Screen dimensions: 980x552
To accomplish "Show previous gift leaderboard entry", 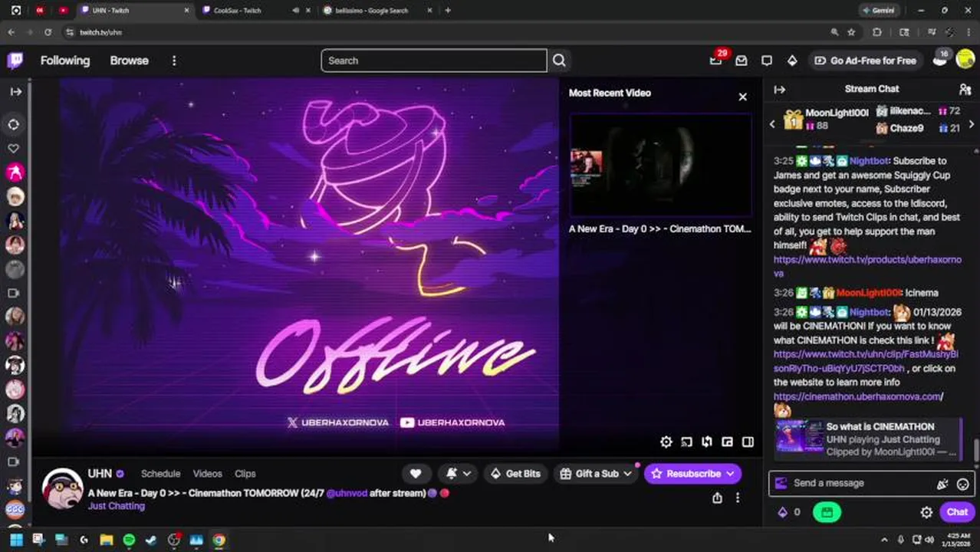I will point(772,124).
